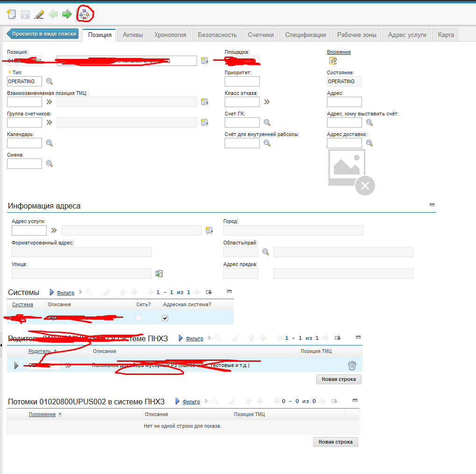Collapse the Потомки table section
The height and width of the screenshot is (474, 476).
[x=355, y=401]
